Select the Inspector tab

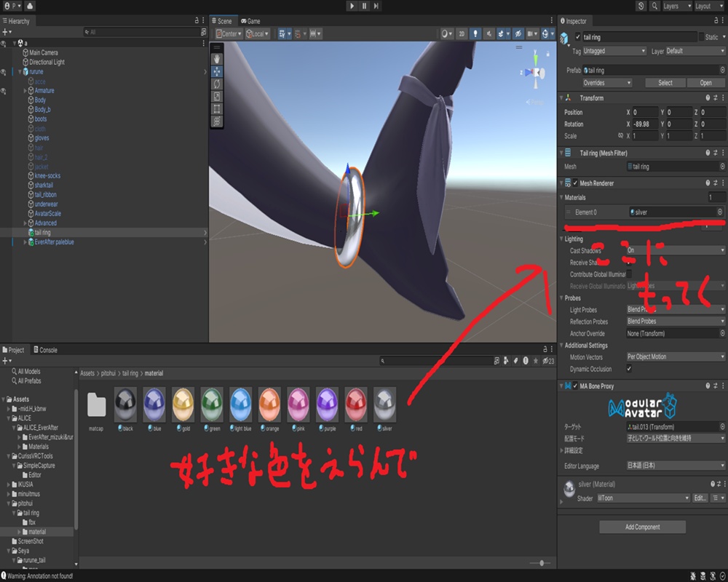(x=574, y=21)
